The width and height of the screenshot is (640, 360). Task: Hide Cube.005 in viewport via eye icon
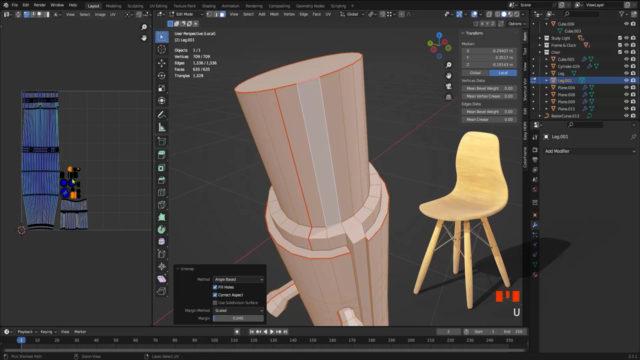(626, 59)
